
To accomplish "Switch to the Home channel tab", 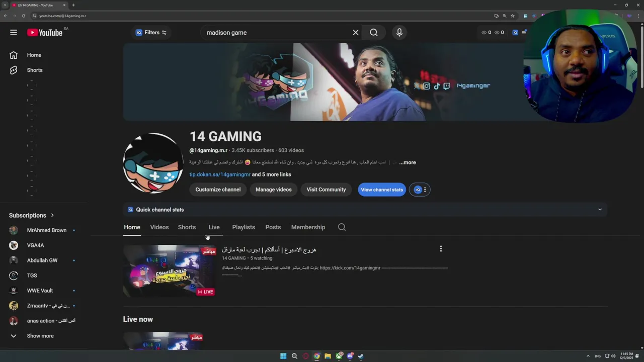I will click(x=132, y=227).
